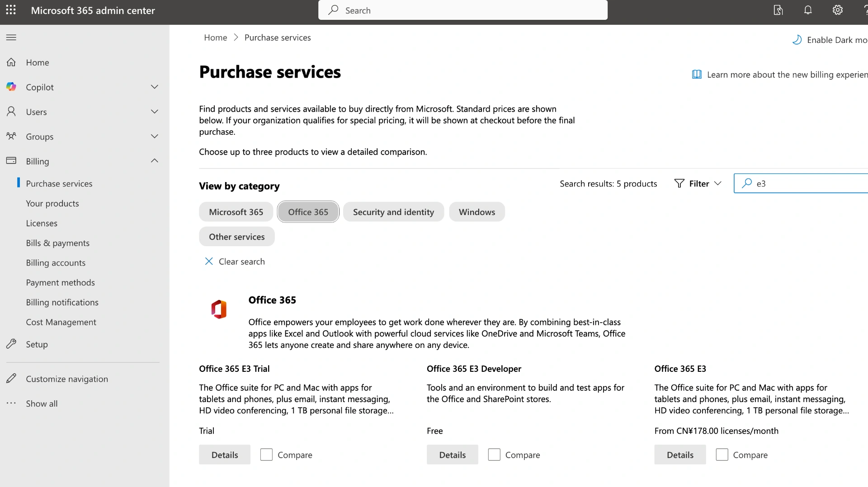Viewport: 868px width, 487px height.
Task: Click the Office 365 product logo
Action: 219,309
